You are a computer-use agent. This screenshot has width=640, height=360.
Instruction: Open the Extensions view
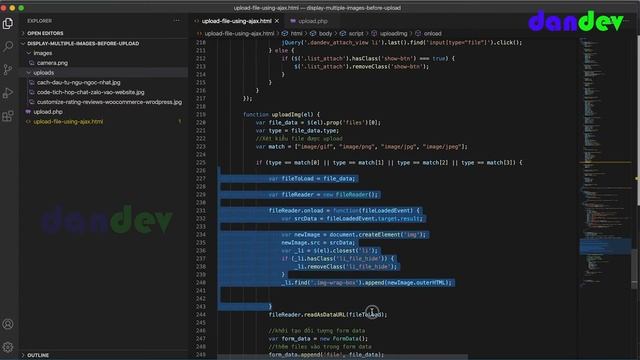(8, 116)
